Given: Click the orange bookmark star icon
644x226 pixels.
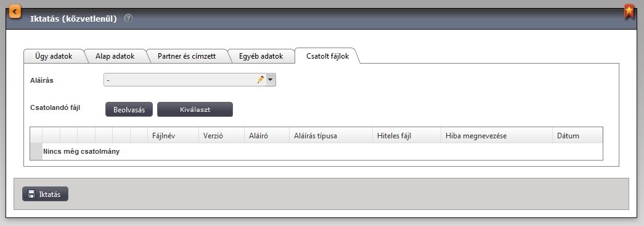Looking at the screenshot, I should click(x=629, y=12).
